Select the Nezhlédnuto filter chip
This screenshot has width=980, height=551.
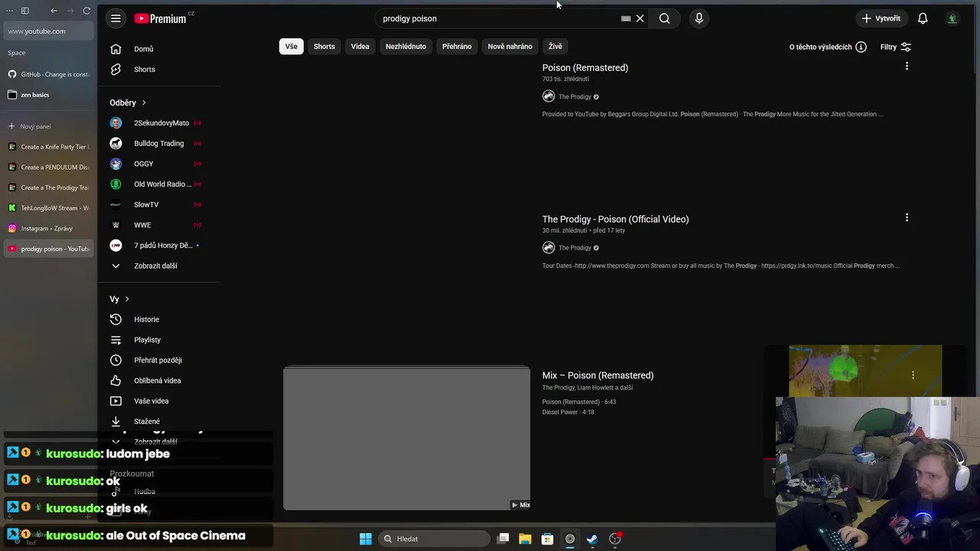[406, 47]
